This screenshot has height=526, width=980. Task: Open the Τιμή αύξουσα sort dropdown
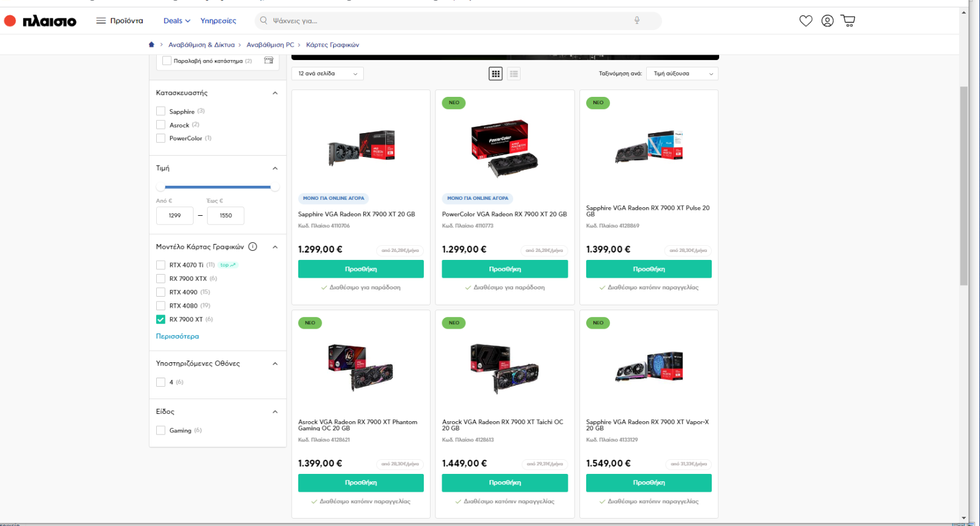point(682,74)
